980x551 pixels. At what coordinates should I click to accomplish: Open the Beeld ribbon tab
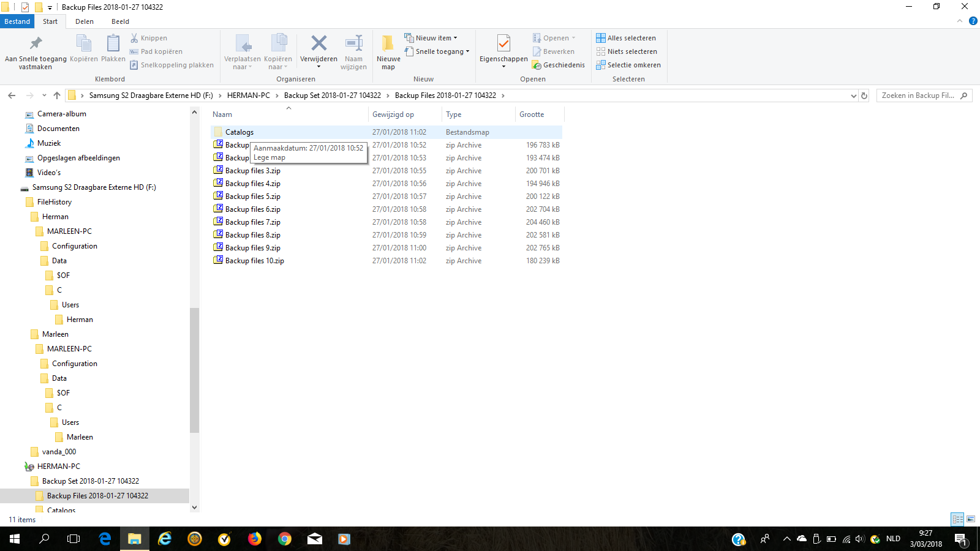pyautogui.click(x=120, y=21)
